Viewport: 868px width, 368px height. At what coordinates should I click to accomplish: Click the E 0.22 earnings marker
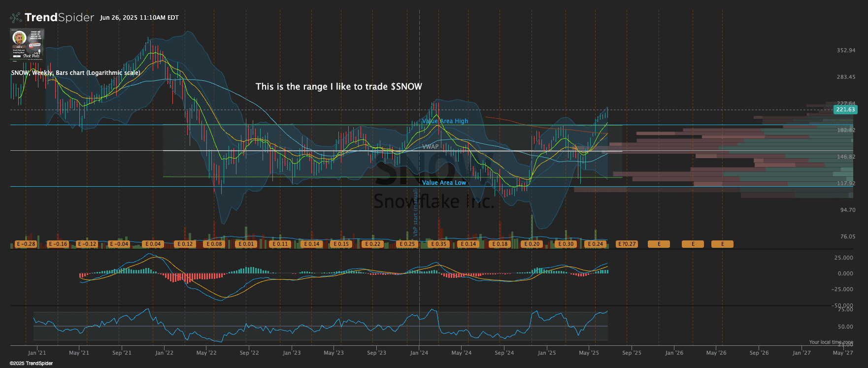pos(372,244)
